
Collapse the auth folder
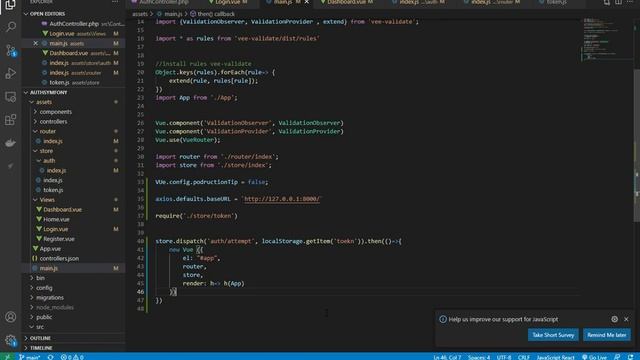pos(39,161)
